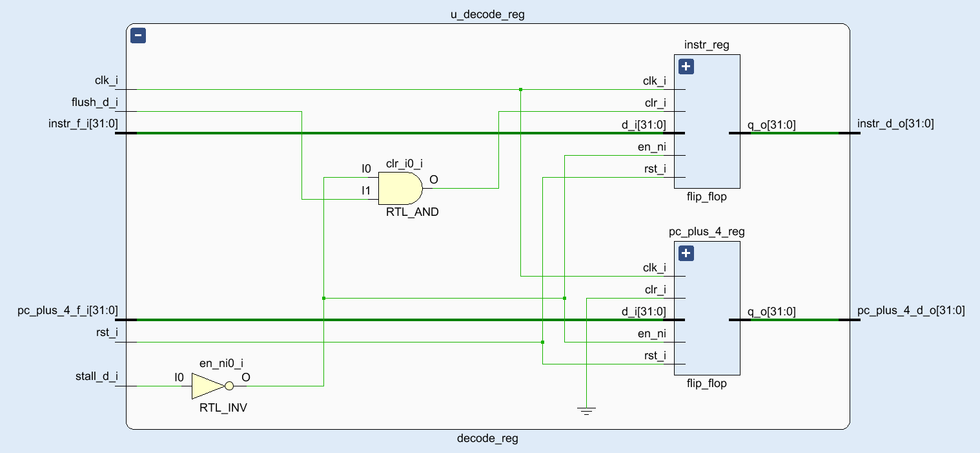
Task: Click the u_decode_reg instance title
Action: [487, 14]
